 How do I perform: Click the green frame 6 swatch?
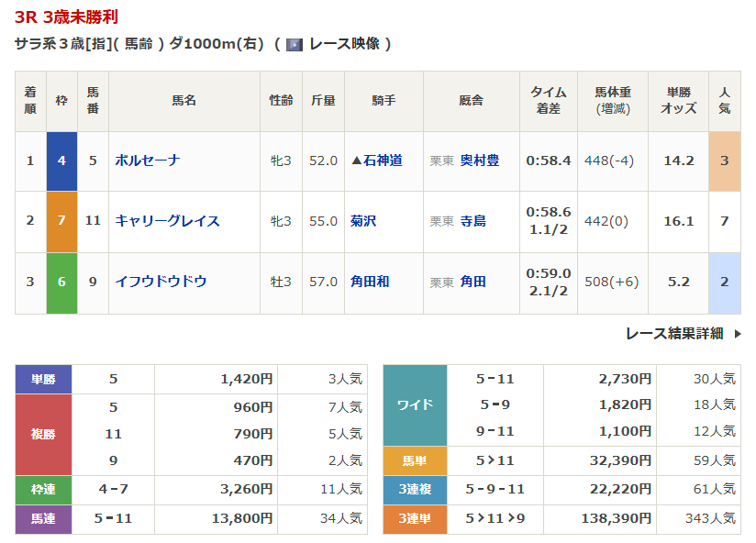[61, 282]
